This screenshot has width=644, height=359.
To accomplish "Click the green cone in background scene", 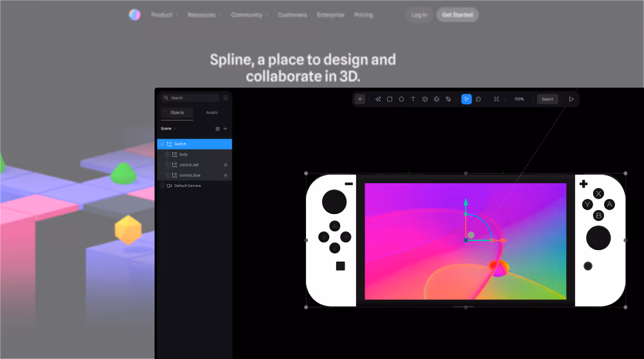I will [124, 173].
